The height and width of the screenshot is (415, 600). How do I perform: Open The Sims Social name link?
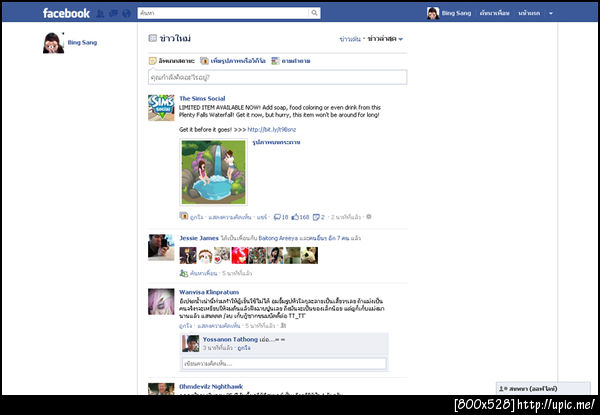[202, 98]
